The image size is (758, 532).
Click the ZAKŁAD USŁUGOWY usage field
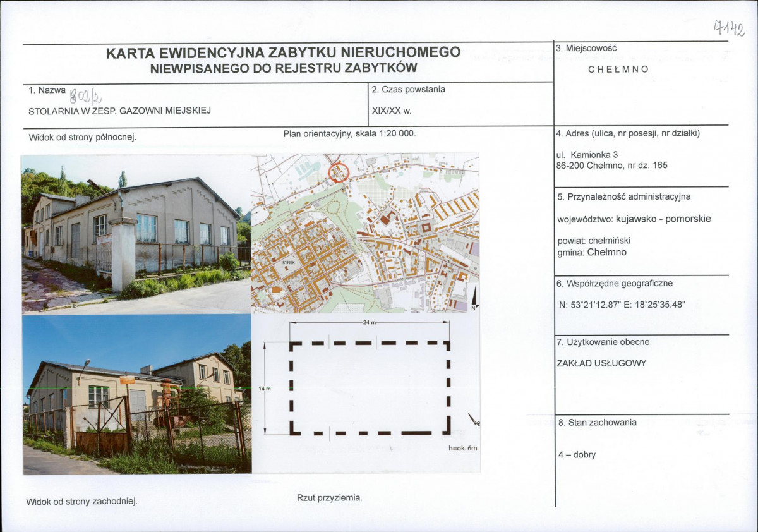[x=601, y=363]
